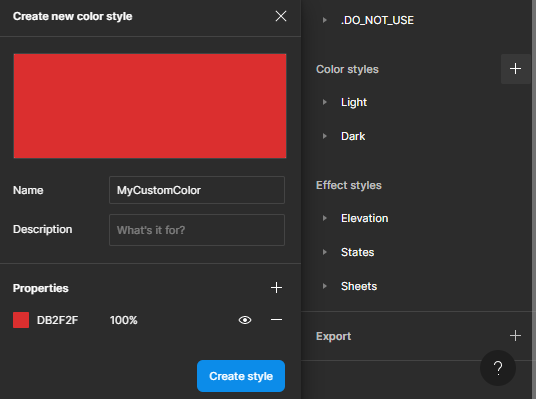Click the Name field containing MyCustomColor
The height and width of the screenshot is (399, 536).
tap(197, 190)
